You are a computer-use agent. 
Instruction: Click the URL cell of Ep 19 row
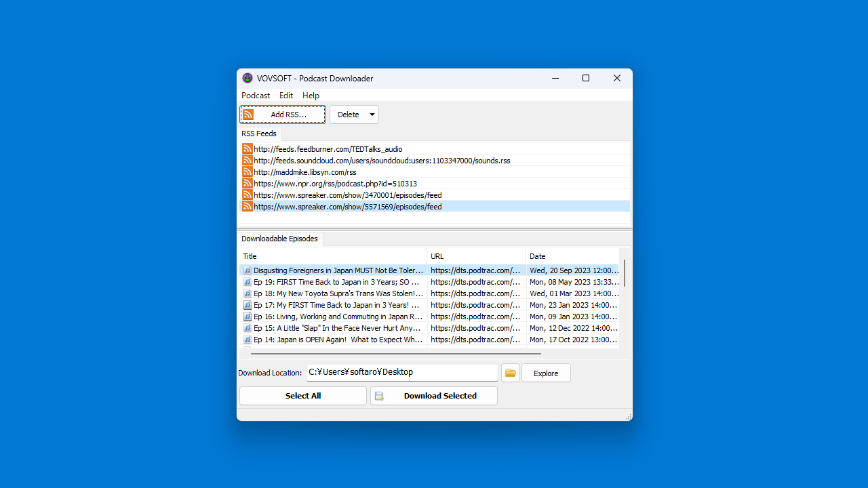476,282
